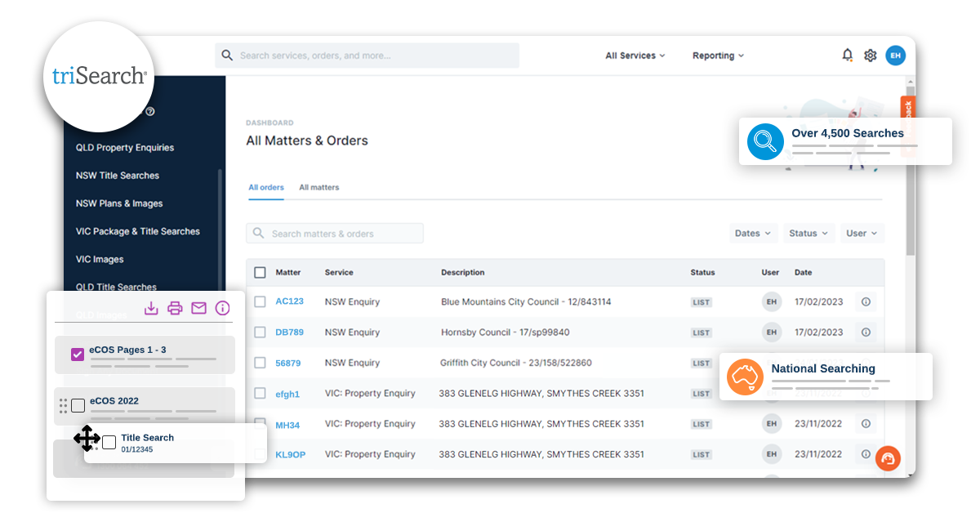Toggle the select-all checkbox in the table header
Image resolution: width=980 pixels, height=513 pixels.
coord(260,272)
